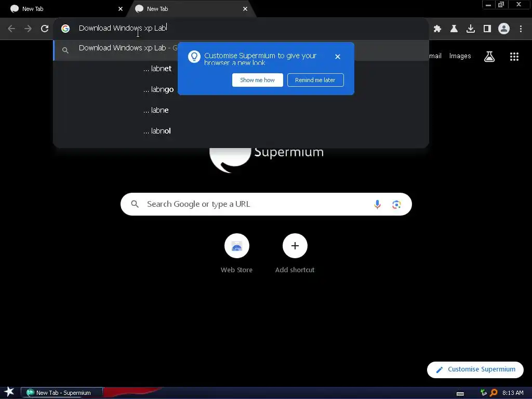Click the green network tray icon

pyautogui.click(x=484, y=393)
